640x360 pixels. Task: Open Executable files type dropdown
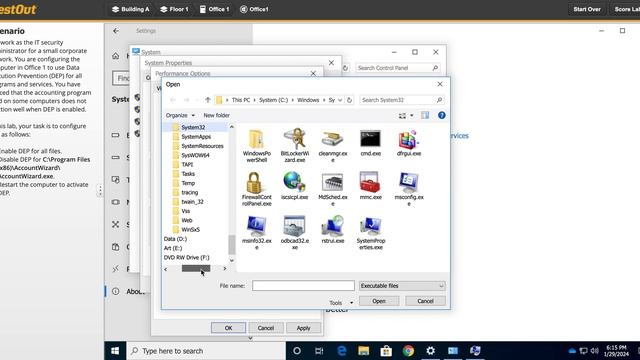(402, 286)
